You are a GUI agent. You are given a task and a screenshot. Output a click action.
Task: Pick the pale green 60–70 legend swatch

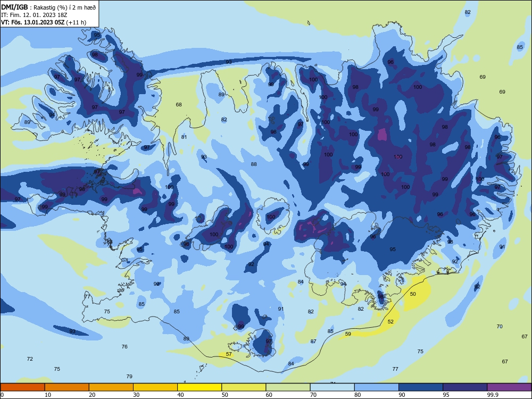tap(288, 387)
